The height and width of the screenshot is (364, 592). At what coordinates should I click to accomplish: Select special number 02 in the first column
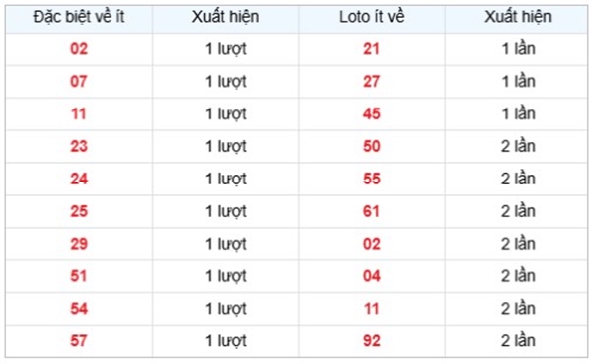click(79, 49)
